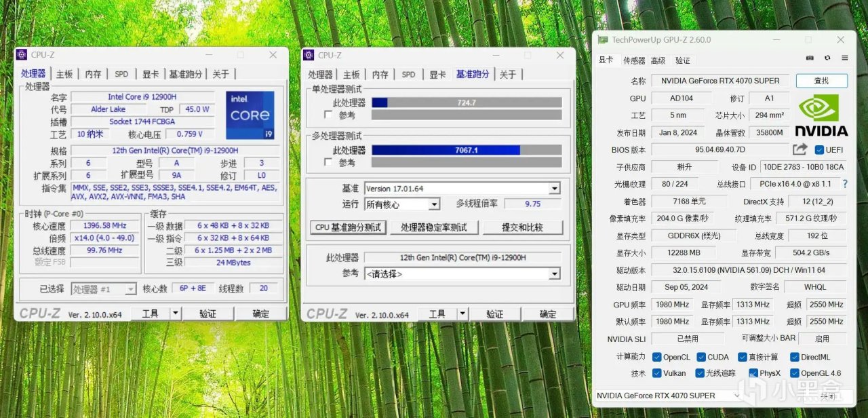Click the bus interface question mark icon
Image resolution: width=868 pixels, height=418 pixels.
coord(845,184)
